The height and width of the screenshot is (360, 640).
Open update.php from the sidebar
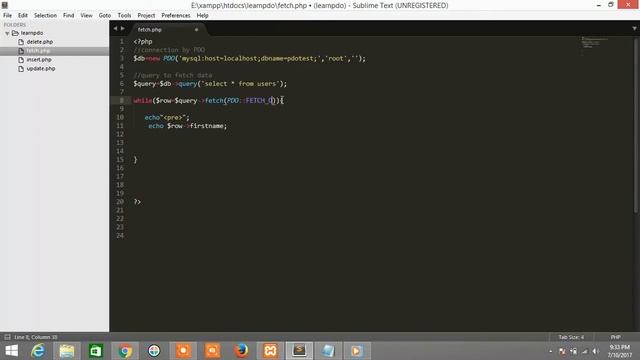coord(41,69)
